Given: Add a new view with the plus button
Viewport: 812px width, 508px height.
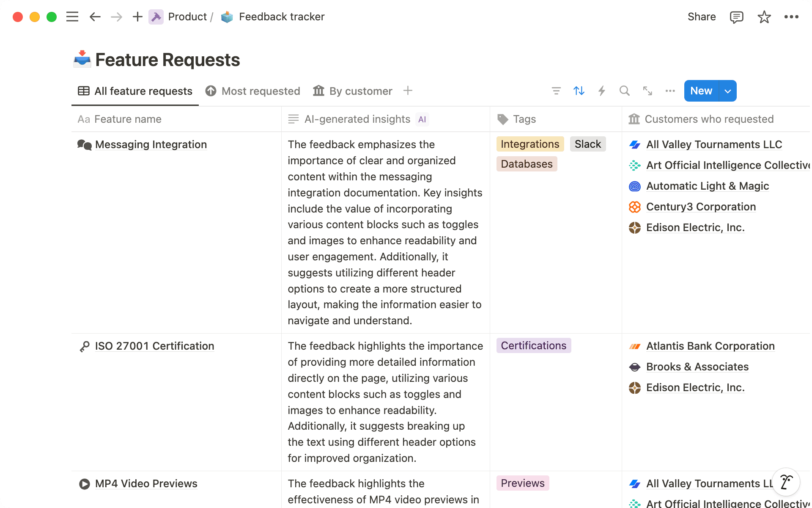Looking at the screenshot, I should click(407, 91).
